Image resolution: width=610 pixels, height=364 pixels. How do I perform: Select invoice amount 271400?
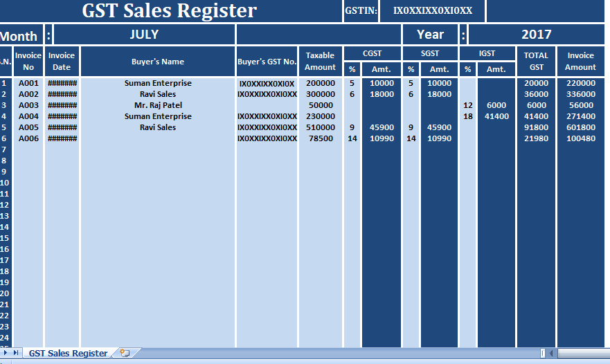click(x=580, y=116)
